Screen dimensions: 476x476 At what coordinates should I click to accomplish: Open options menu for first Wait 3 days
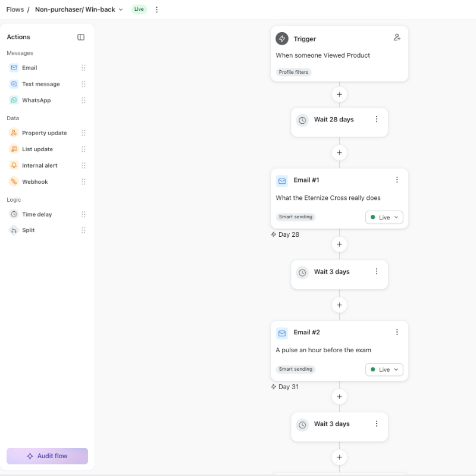377,271
